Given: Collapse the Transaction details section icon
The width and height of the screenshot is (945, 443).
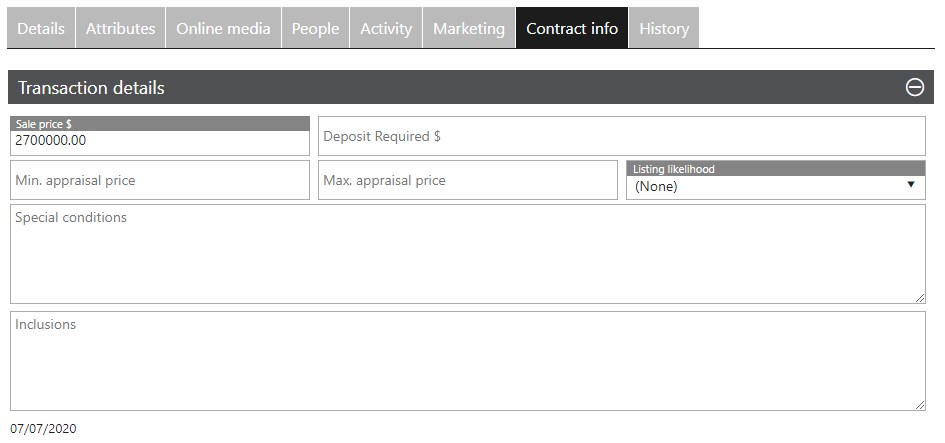Looking at the screenshot, I should pyautogui.click(x=914, y=87).
